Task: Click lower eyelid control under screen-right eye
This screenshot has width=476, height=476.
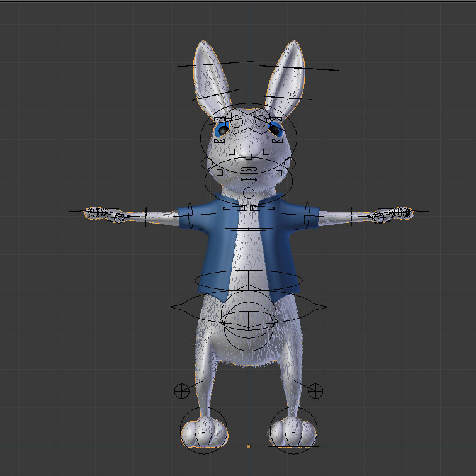Action: [277, 140]
